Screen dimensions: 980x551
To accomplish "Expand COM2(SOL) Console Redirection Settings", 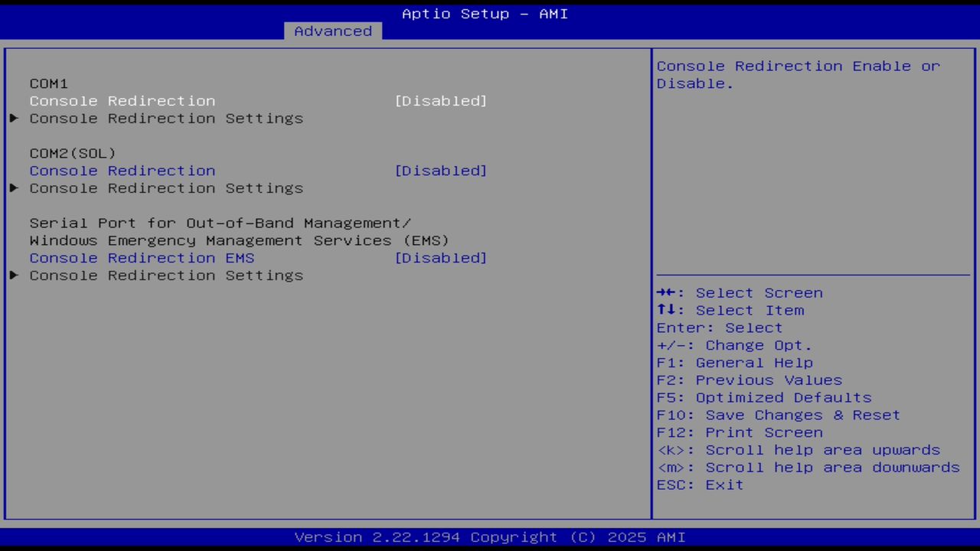I will pos(166,188).
